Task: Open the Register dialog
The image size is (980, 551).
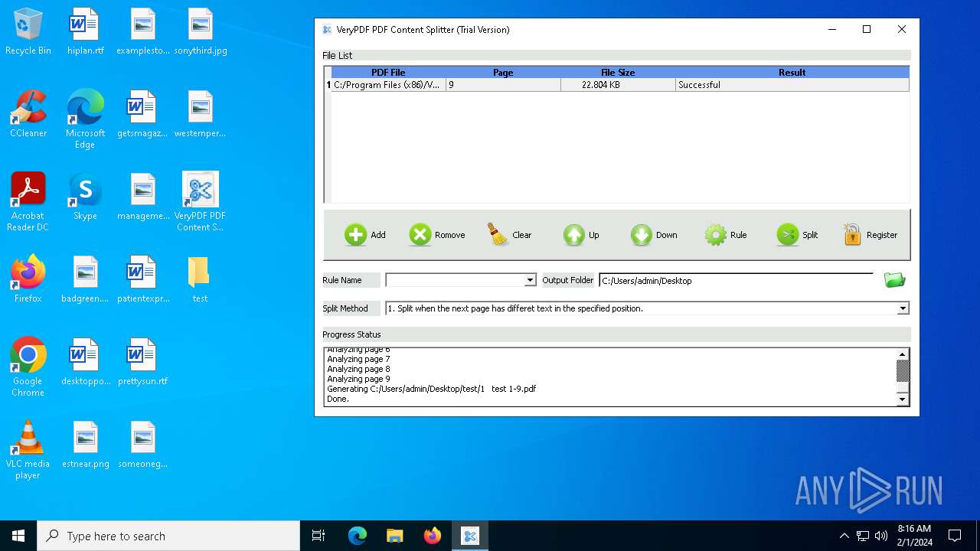Action: coord(870,235)
